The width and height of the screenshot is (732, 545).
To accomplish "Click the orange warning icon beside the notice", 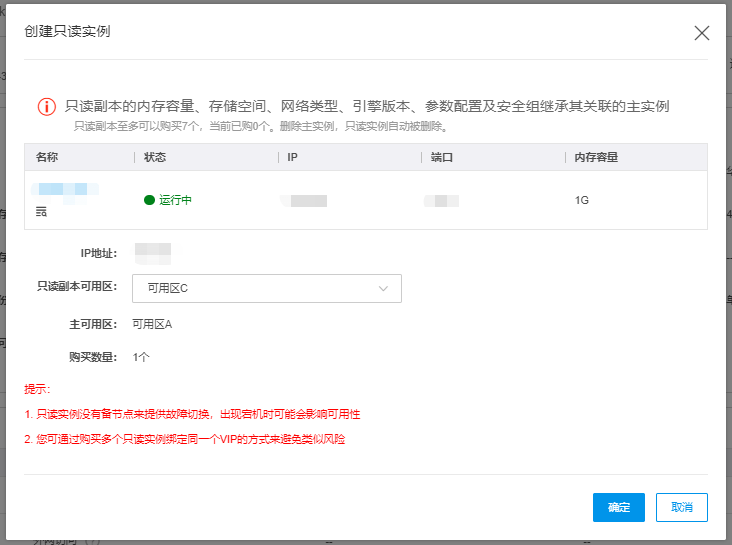I will tap(47, 107).
